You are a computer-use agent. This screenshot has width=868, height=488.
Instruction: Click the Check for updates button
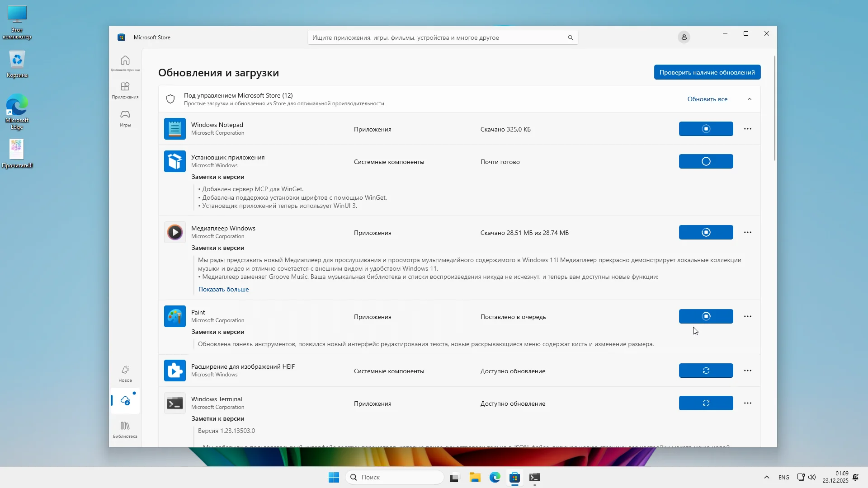(x=707, y=72)
